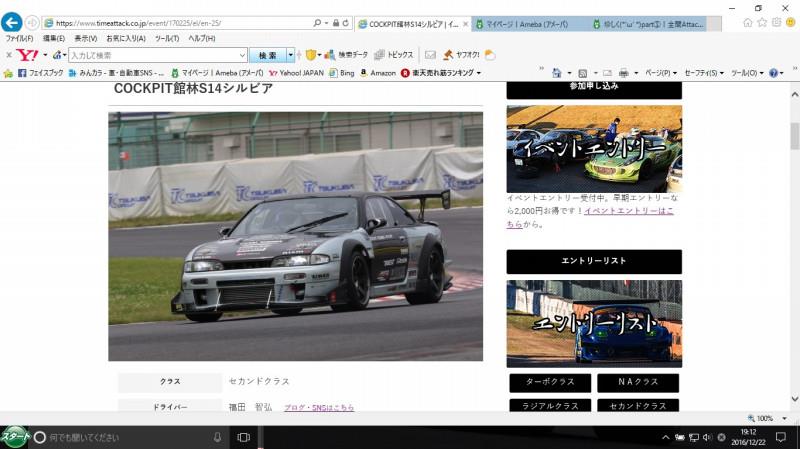
Task: Open the お気に入り(A) menu
Action: 126,38
